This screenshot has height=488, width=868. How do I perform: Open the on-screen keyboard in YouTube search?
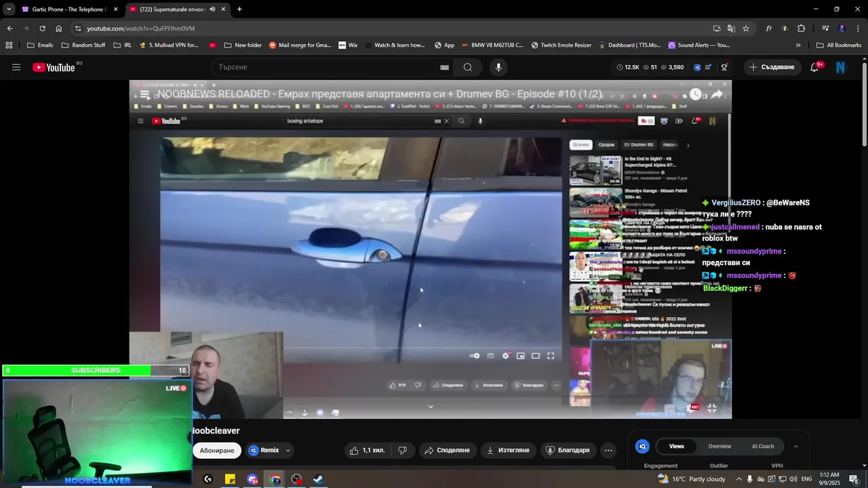(x=444, y=67)
